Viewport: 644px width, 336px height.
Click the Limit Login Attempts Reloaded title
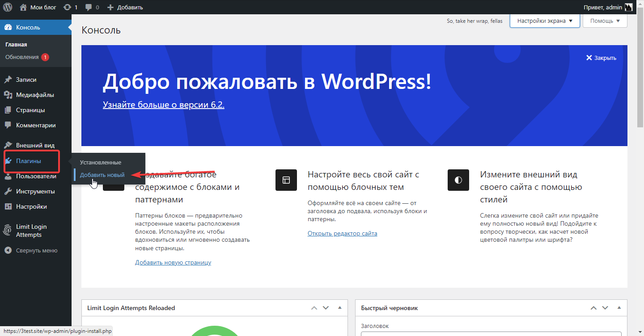[x=131, y=308]
